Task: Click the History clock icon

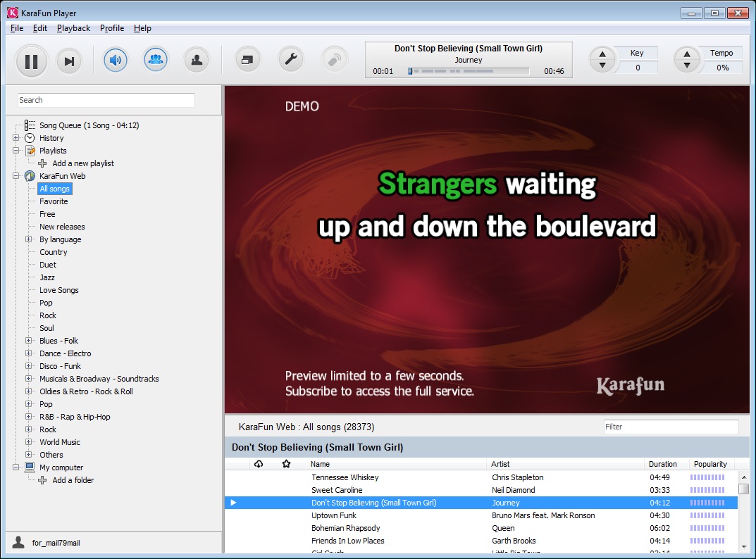Action: click(x=30, y=138)
